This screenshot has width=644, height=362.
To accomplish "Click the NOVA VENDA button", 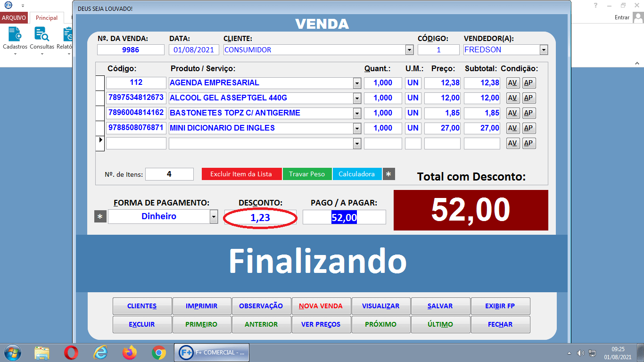I will (x=321, y=306).
